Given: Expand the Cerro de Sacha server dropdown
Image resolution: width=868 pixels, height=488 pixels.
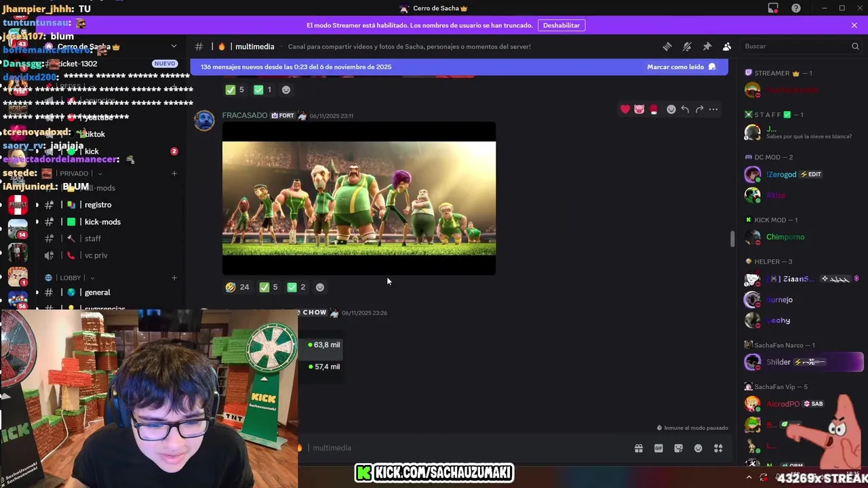Looking at the screenshot, I should pos(174,46).
